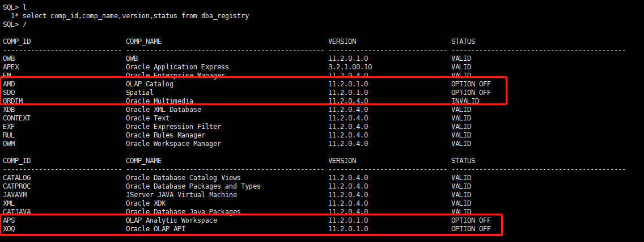Image resolution: width=644 pixels, height=242 pixels.
Task: Select the APEX component ID
Action: coord(11,67)
